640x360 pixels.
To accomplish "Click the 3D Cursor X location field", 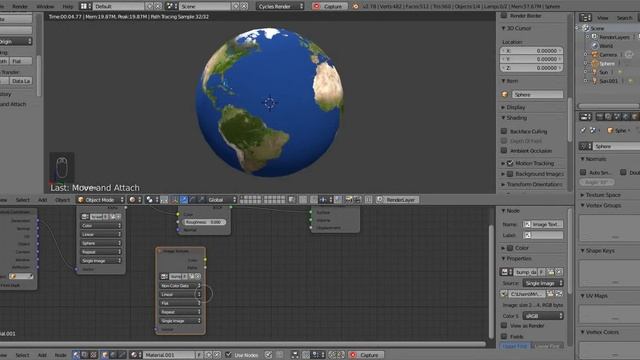I will (531, 51).
